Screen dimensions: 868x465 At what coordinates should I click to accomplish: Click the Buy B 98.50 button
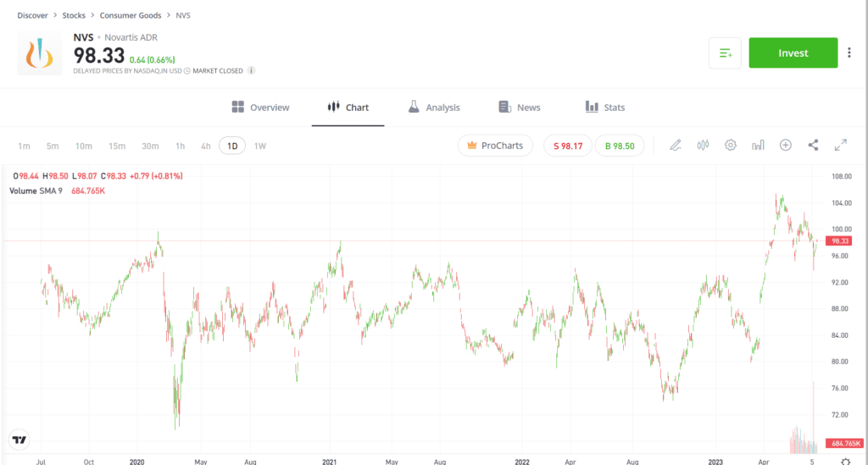pyautogui.click(x=620, y=146)
